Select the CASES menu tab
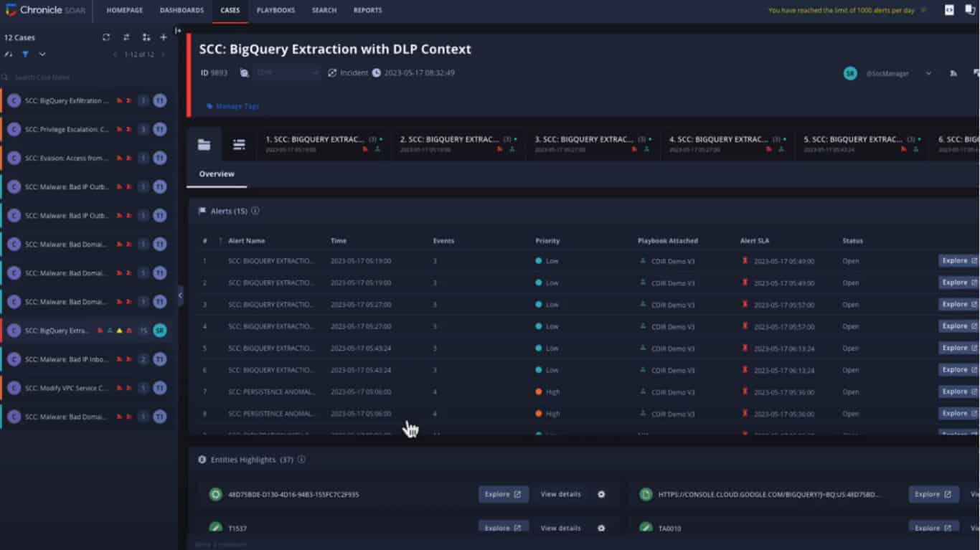 coord(230,10)
